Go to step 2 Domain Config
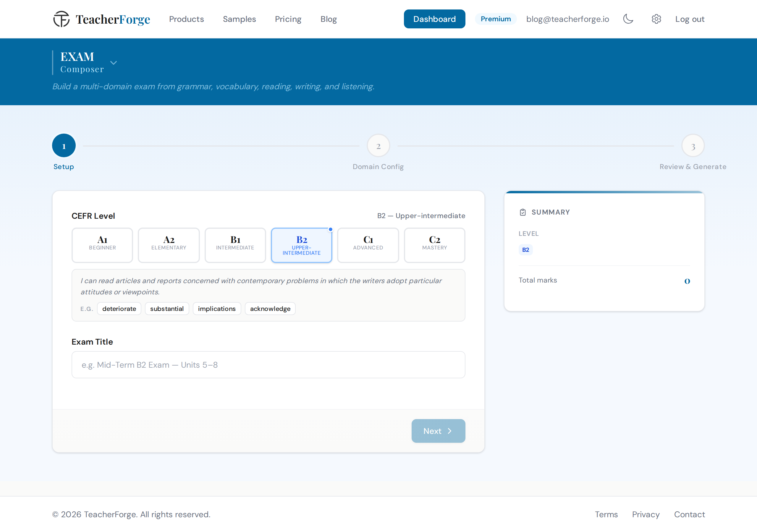Image resolution: width=757 pixels, height=532 pixels. pyautogui.click(x=378, y=146)
